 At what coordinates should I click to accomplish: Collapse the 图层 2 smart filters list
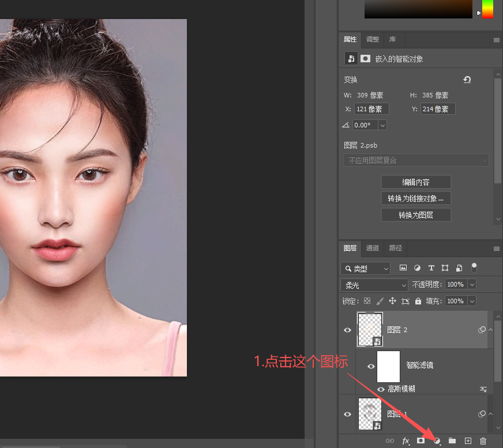[490, 330]
